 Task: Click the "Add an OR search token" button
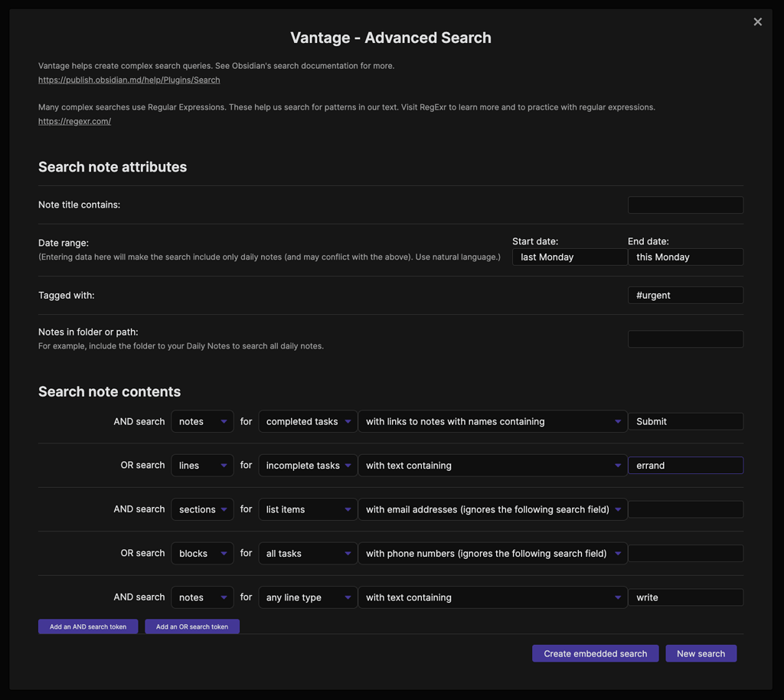pyautogui.click(x=191, y=626)
